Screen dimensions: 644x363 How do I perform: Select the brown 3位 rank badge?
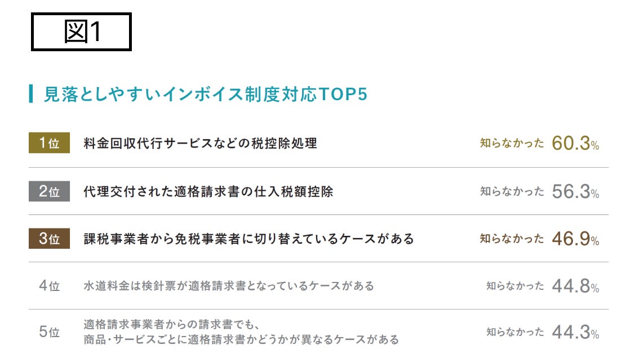click(x=49, y=239)
